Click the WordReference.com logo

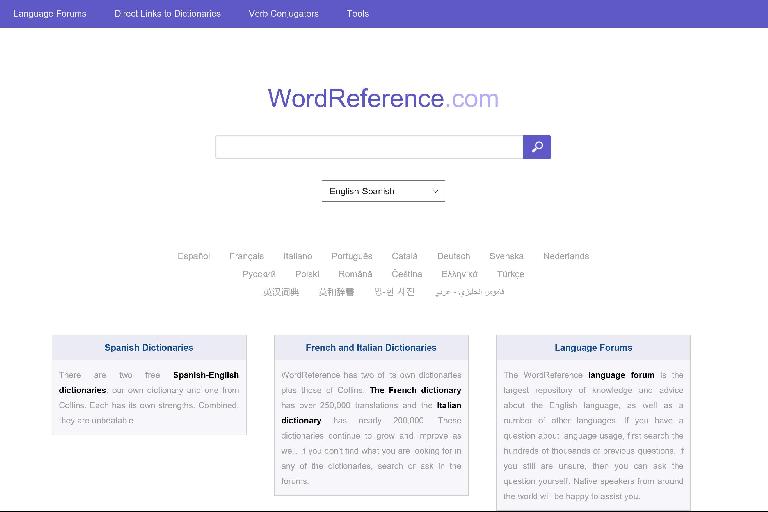pos(383,98)
